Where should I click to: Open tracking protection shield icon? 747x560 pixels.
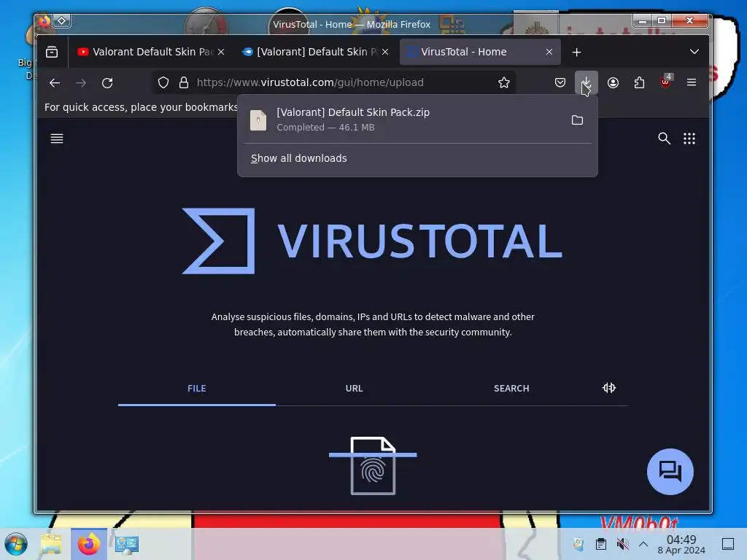pyautogui.click(x=163, y=83)
